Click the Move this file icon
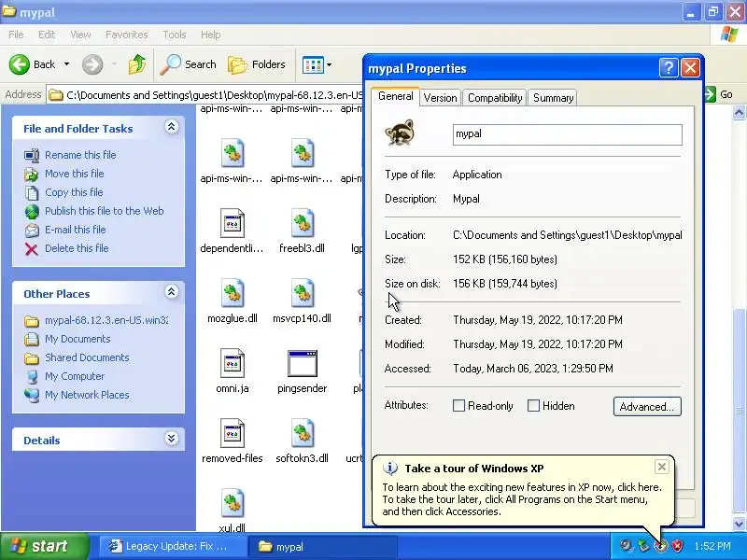 [32, 174]
